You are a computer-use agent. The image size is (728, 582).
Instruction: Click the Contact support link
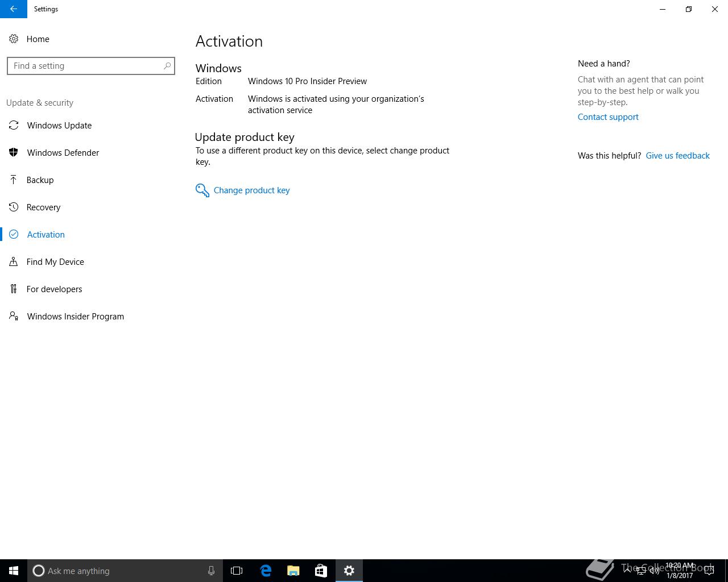pyautogui.click(x=608, y=117)
